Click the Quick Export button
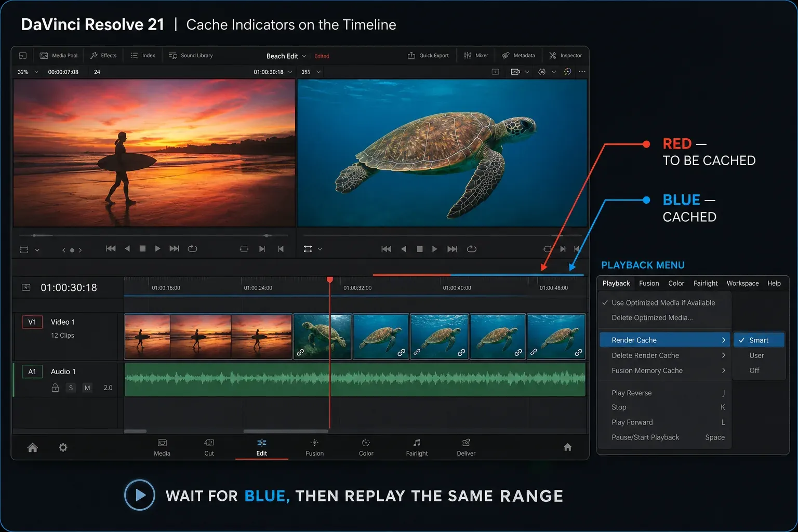This screenshot has height=532, width=798. [x=428, y=56]
